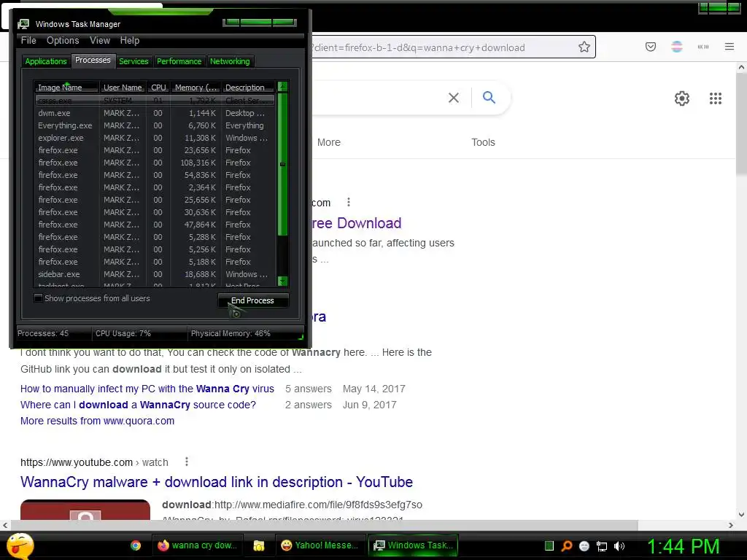Select the Everything.exe process row
This screenshot has height=560, width=747.
coord(154,125)
